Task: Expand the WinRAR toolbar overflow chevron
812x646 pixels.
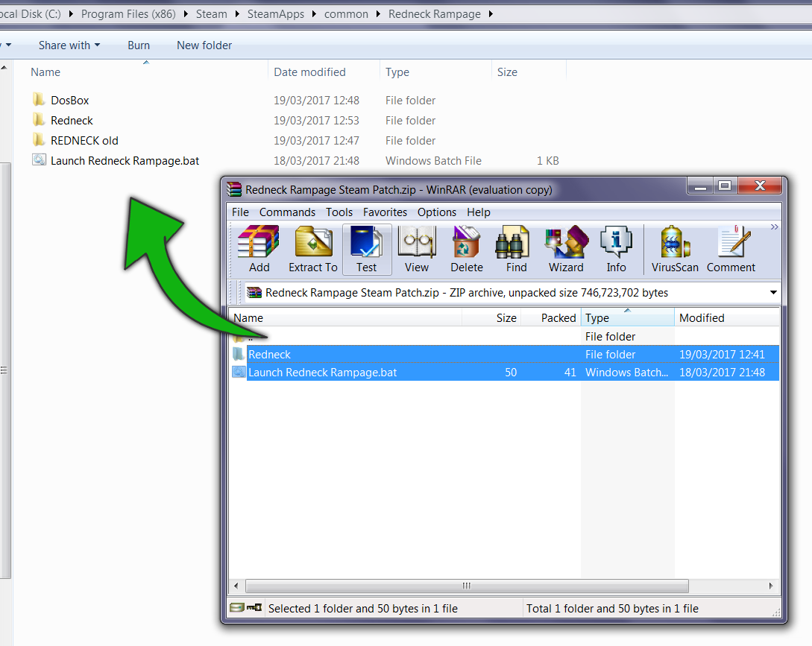Action: point(774,227)
